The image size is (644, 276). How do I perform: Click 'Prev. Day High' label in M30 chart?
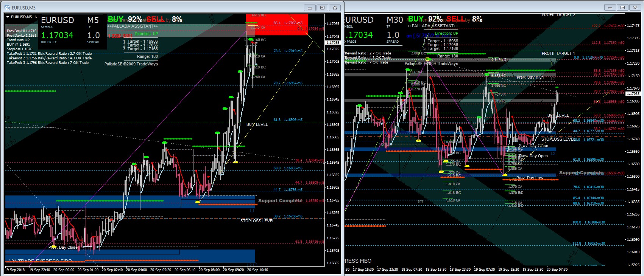pos(530,77)
